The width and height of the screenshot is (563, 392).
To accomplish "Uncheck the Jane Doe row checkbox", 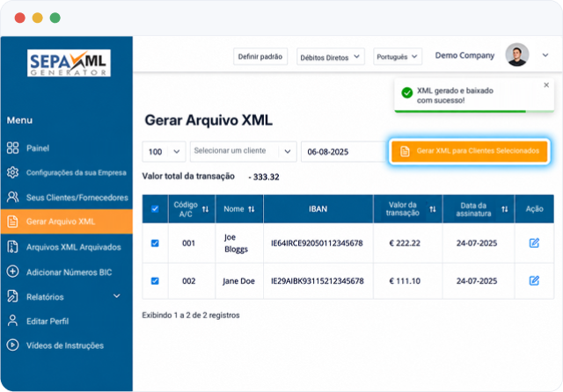I will point(155,281).
